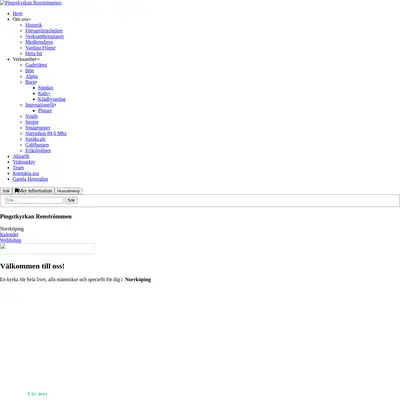Visit the Webbshop link
This screenshot has width=400, height=400.
coord(11,240)
